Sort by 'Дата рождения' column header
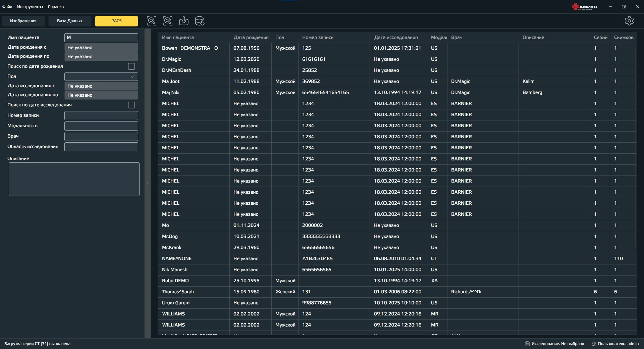Image resolution: width=644 pixels, height=349 pixels. click(x=251, y=37)
